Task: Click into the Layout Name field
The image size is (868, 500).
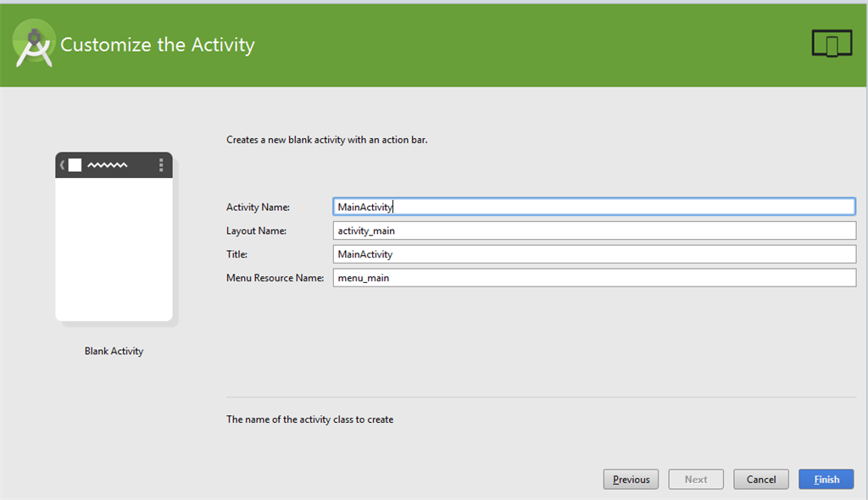Action: pos(593,231)
